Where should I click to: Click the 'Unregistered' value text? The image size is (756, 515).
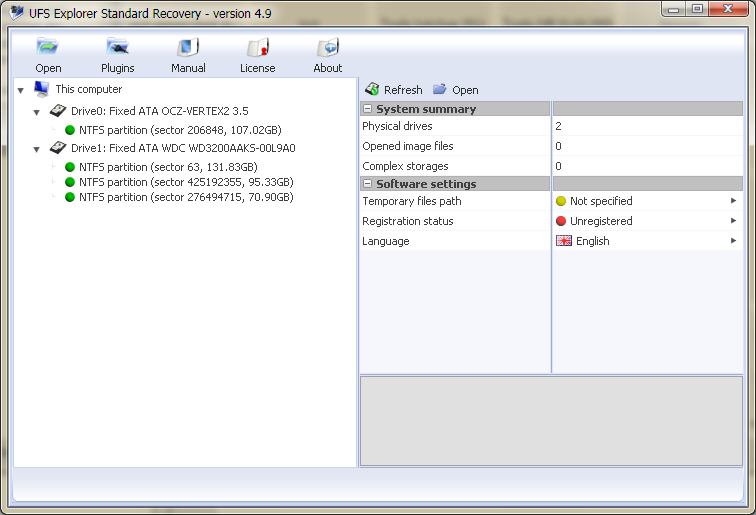pos(601,221)
